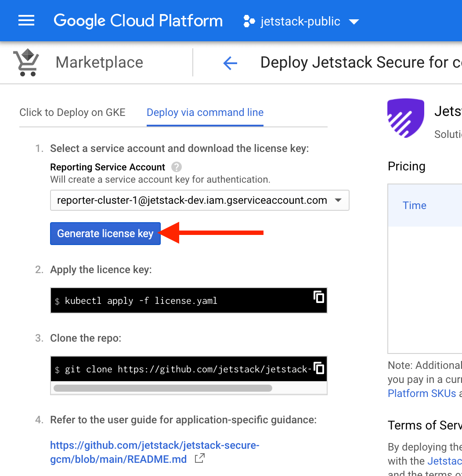462x476 pixels.
Task: Click the Jetstack Secure shield logo
Action: (405, 118)
